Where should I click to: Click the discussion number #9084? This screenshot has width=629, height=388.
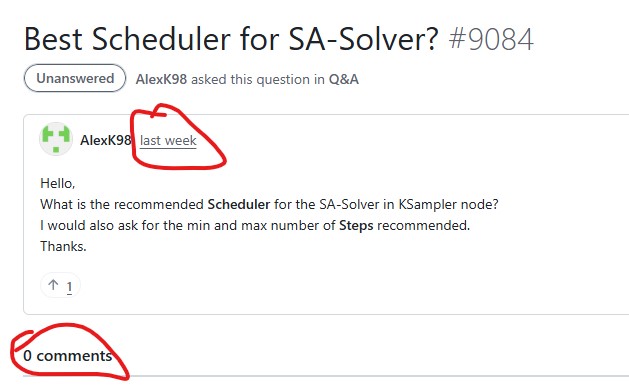(x=491, y=39)
